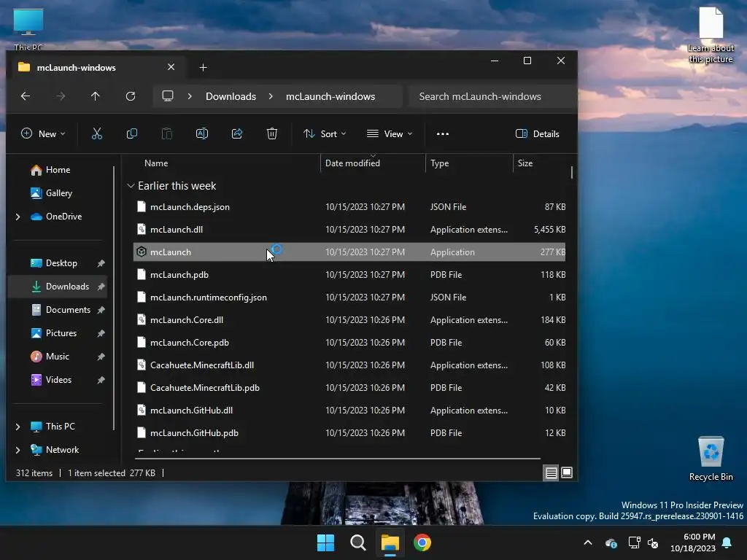
Task: Click mcLaunch-windows breadcrumb segment
Action: 330,96
